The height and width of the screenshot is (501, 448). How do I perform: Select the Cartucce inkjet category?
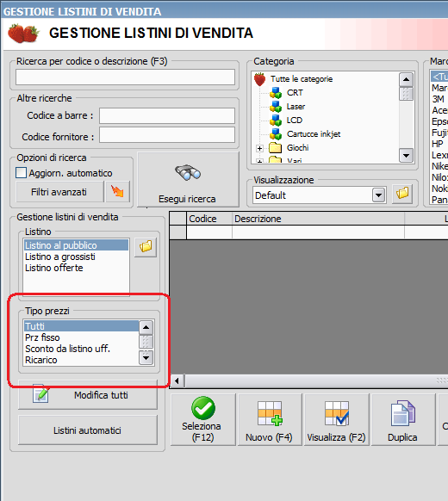[314, 134]
